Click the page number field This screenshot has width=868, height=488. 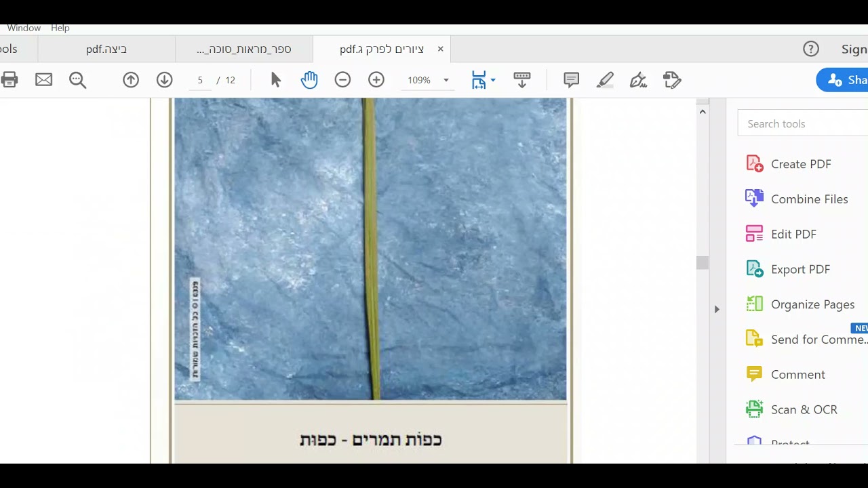click(x=200, y=80)
